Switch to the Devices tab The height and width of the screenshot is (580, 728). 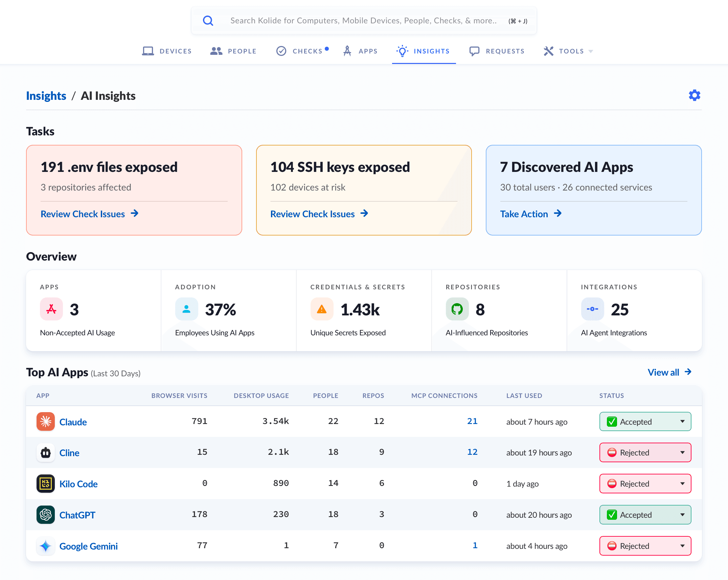[167, 51]
